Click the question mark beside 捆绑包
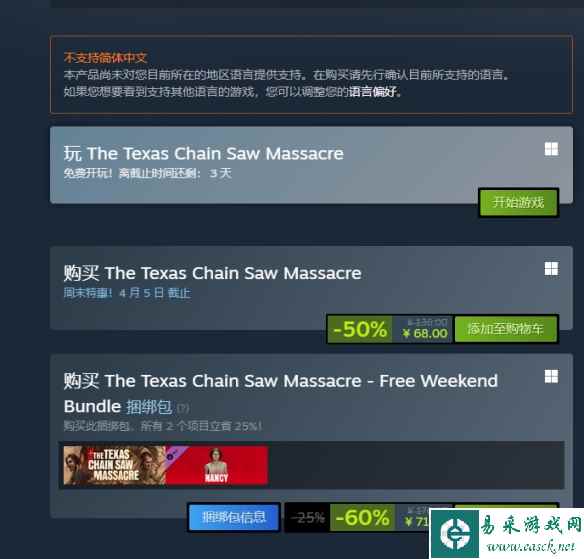 (182, 408)
